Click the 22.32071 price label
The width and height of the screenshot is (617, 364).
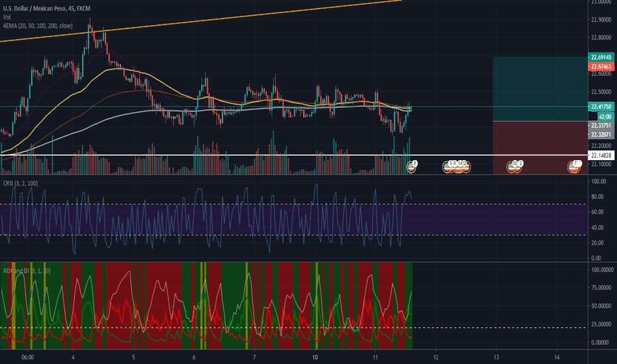point(601,134)
